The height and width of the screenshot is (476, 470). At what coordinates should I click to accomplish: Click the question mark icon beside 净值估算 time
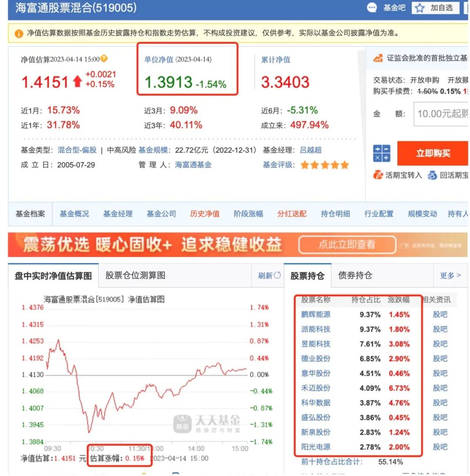pyautogui.click(x=104, y=58)
